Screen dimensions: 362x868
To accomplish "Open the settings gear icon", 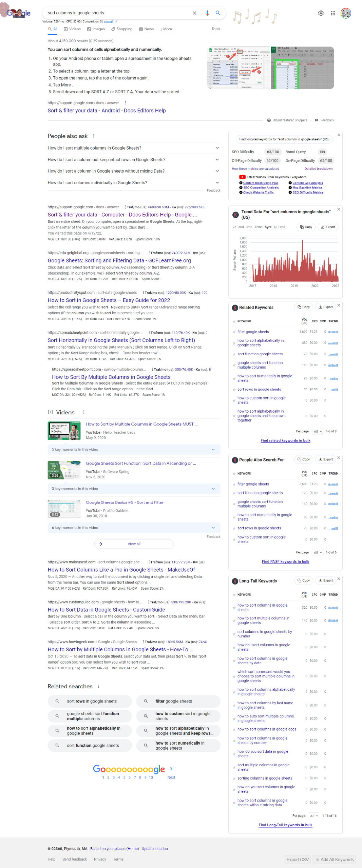I will point(321,13).
